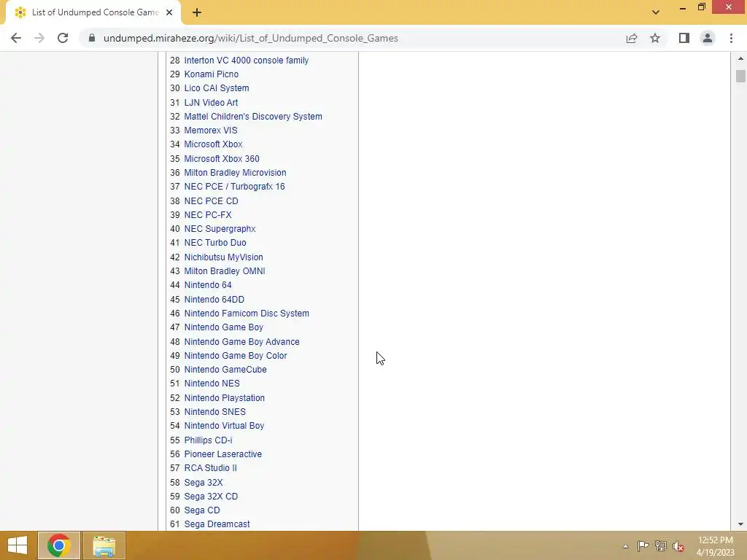Open the Windows Start menu

18,545
